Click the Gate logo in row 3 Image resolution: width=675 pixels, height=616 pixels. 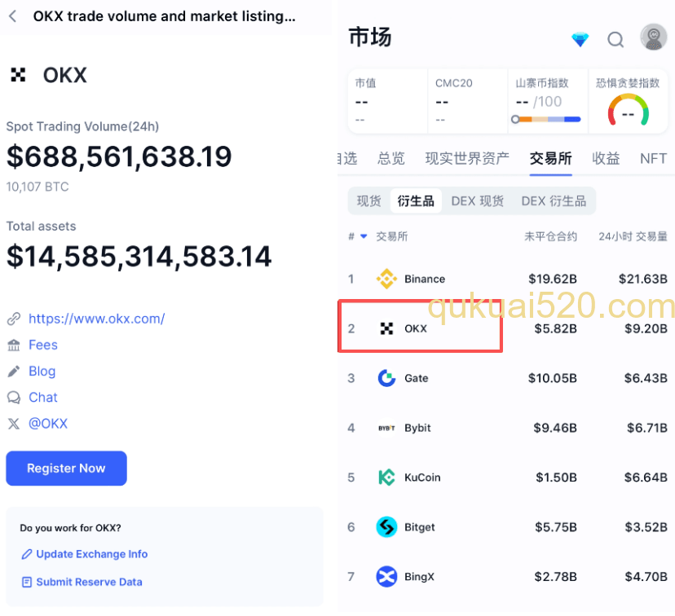coord(386,378)
